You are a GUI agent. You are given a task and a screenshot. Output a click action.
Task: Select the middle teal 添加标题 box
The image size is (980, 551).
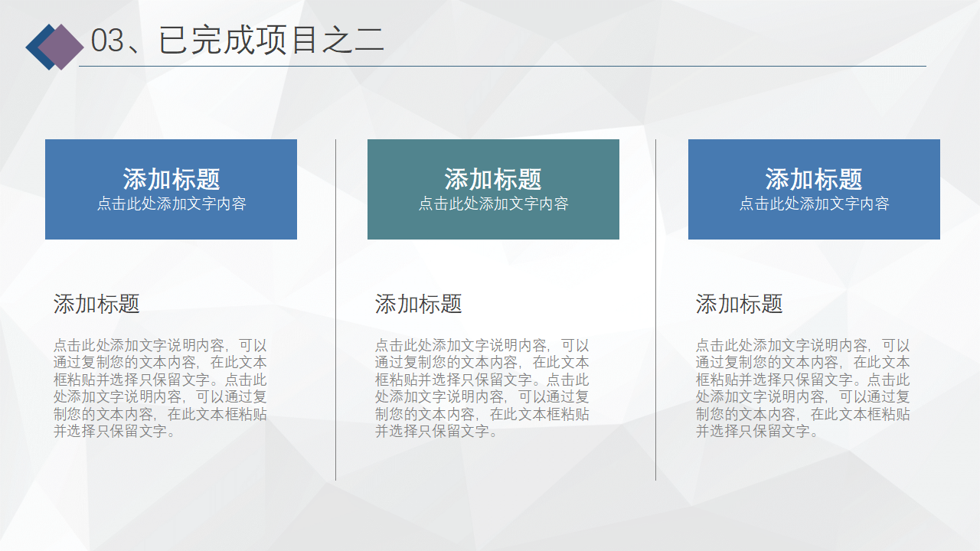click(493, 189)
